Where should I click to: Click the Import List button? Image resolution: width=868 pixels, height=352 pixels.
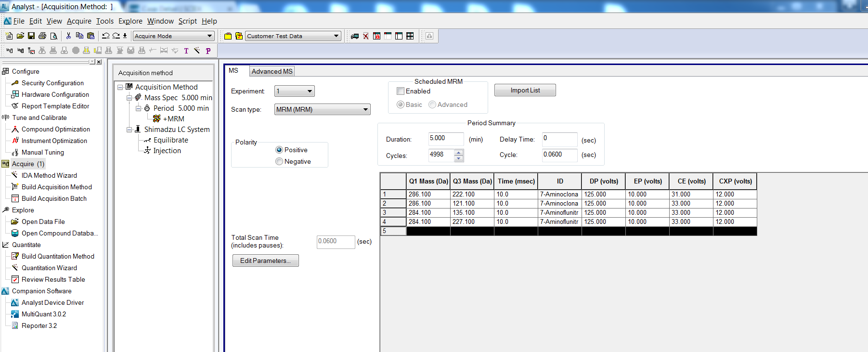click(x=525, y=91)
